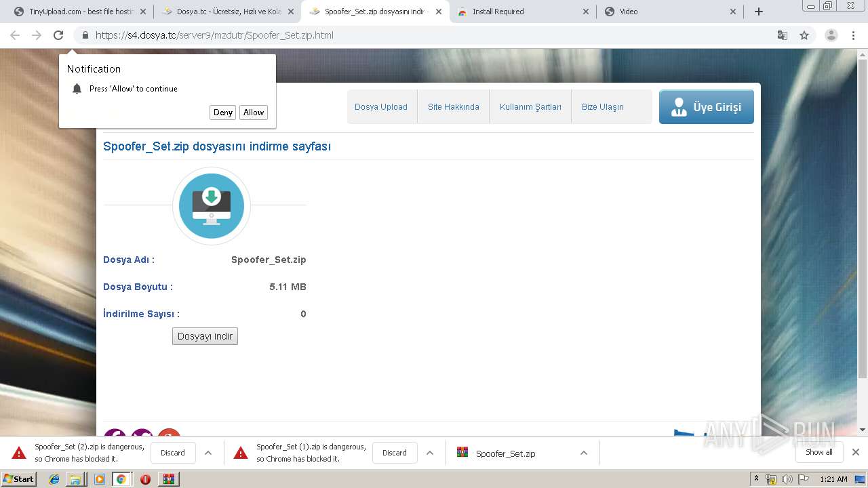Screen dimensions: 868x488
Task: Click the Üye Girişi login button
Action: (707, 107)
